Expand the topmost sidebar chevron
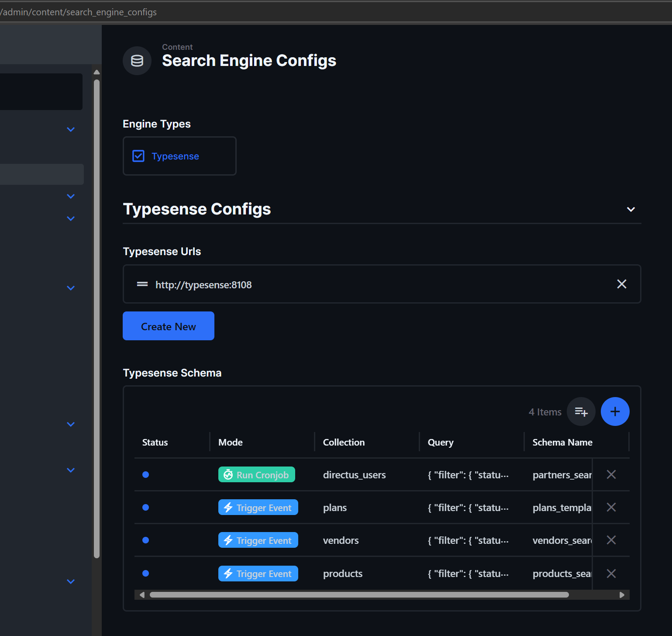The image size is (672, 636). pyautogui.click(x=71, y=129)
